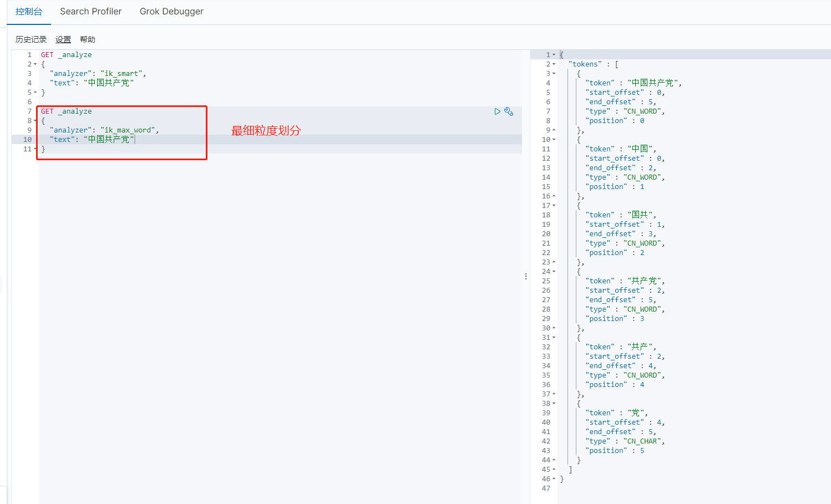The image size is (831, 504).
Task: Click response token "中国" line
Action: [621, 149]
